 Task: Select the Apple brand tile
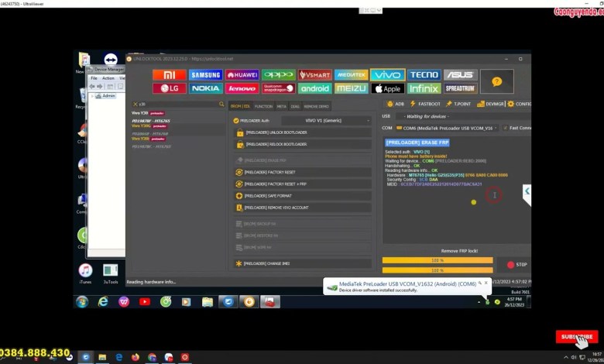click(x=387, y=88)
